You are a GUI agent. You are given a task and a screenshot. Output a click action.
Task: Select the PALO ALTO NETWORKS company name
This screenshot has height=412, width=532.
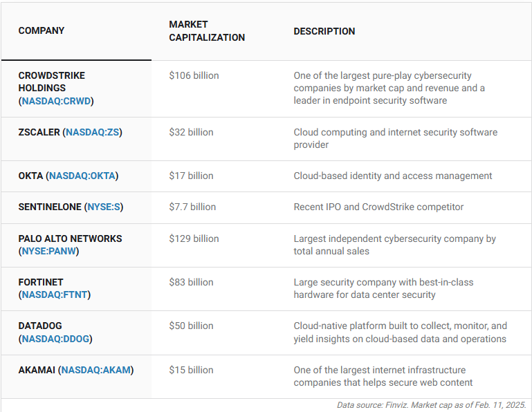[71, 238]
